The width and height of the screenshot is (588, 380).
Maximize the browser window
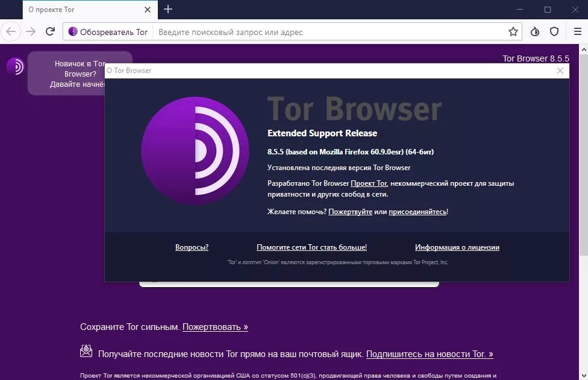(548, 10)
